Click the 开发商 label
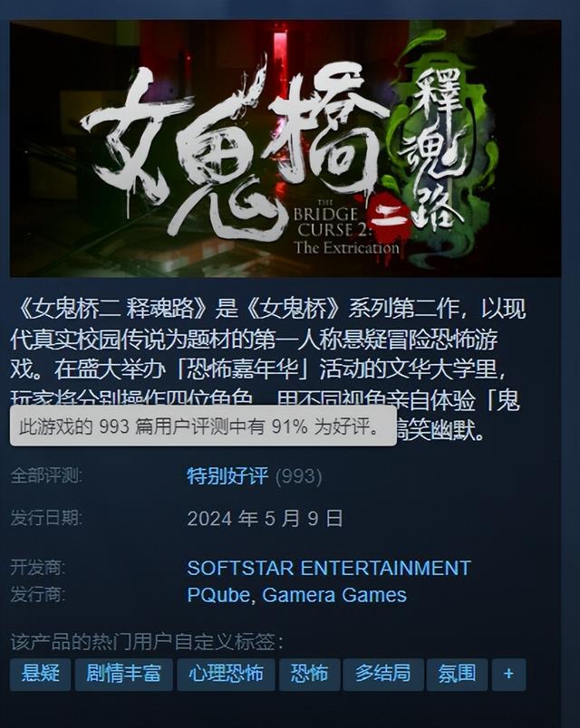The width and height of the screenshot is (580, 728). (x=38, y=568)
